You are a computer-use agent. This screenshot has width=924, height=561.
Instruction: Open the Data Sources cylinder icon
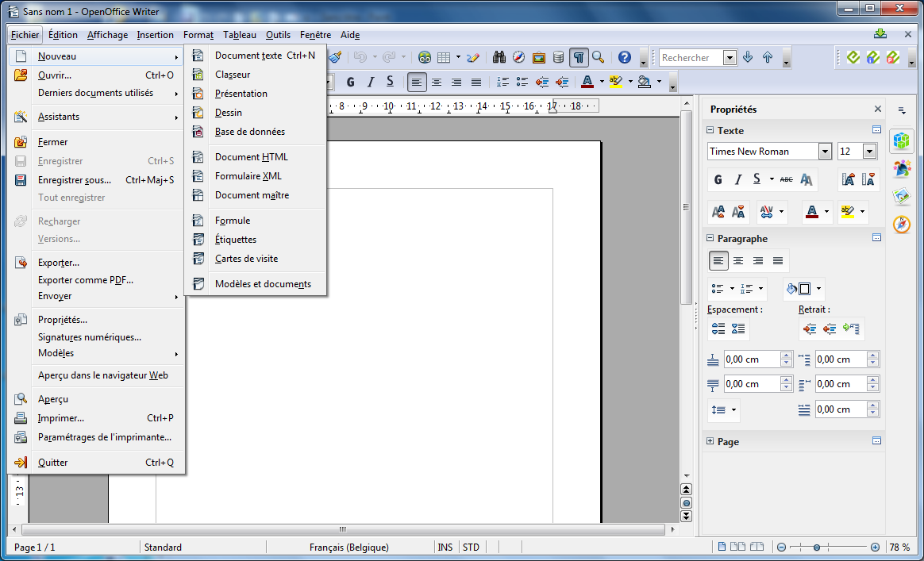tap(559, 57)
